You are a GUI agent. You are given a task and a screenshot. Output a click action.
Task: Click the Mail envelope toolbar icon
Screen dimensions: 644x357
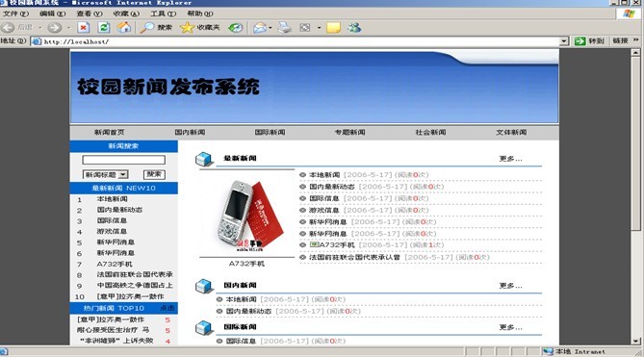(259, 28)
